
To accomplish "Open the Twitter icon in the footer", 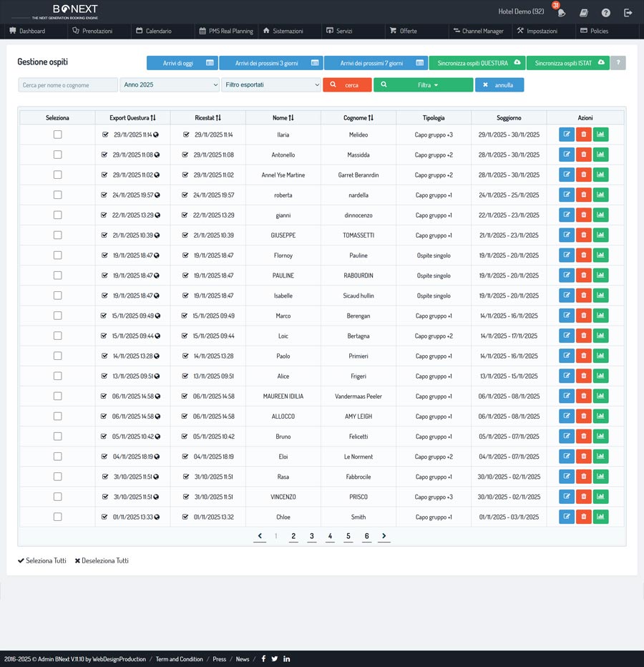I will [275, 659].
